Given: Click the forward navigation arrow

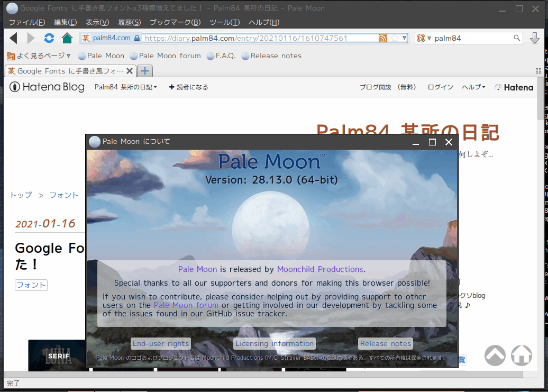Looking at the screenshot, I should pyautogui.click(x=30, y=38).
